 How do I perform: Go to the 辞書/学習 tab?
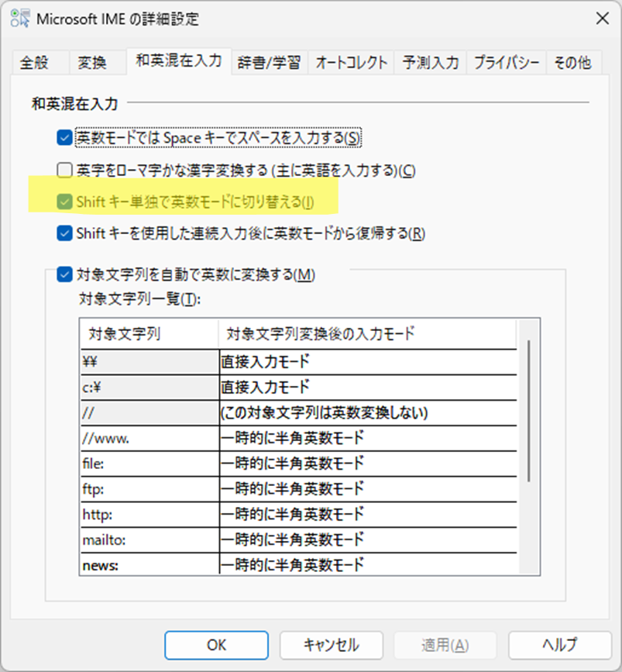point(269,63)
